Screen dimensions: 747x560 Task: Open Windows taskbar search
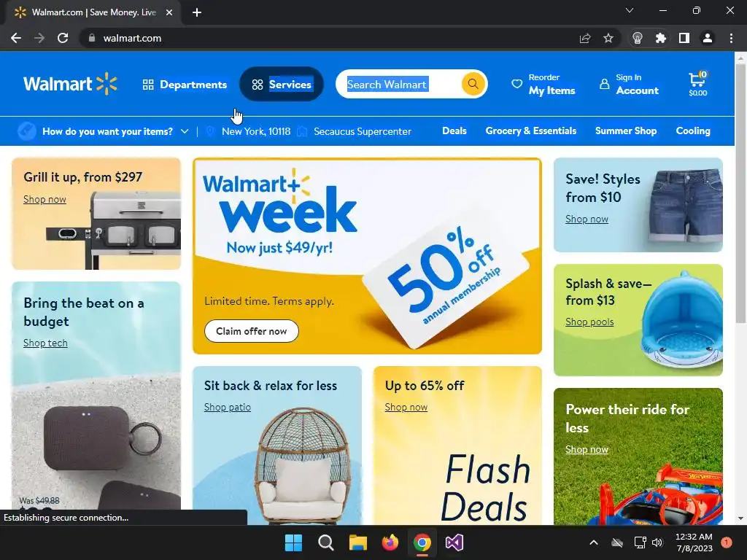click(326, 542)
